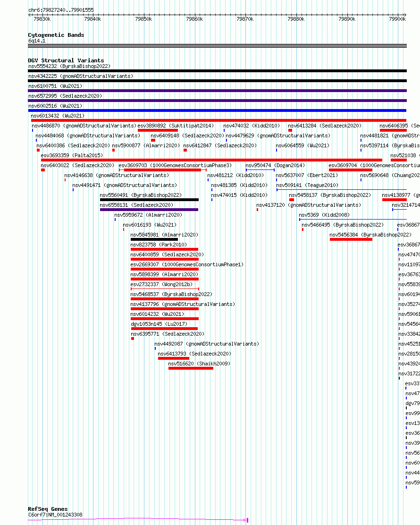The width and height of the screenshot is (420, 525).
Task: Select nsv474015 (Kidd2010) label
Action: (x=239, y=195)
